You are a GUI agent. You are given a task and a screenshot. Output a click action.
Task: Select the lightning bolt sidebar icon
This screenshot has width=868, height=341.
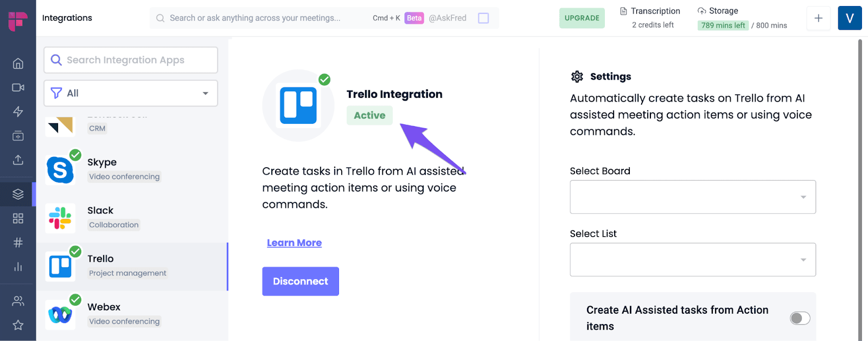pyautogui.click(x=18, y=111)
